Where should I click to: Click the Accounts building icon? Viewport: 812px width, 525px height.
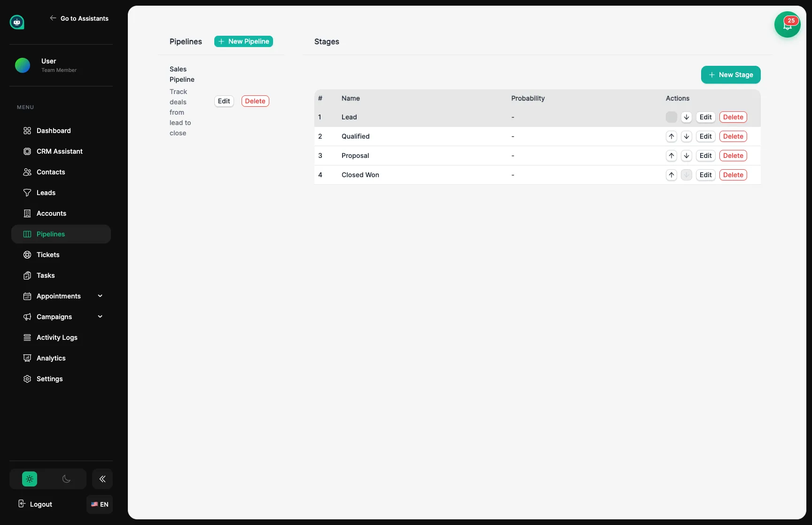click(27, 213)
